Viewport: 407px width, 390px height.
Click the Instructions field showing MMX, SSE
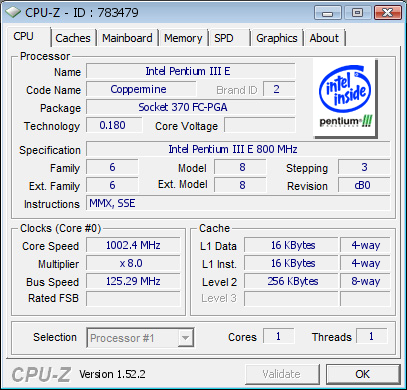coord(238,203)
